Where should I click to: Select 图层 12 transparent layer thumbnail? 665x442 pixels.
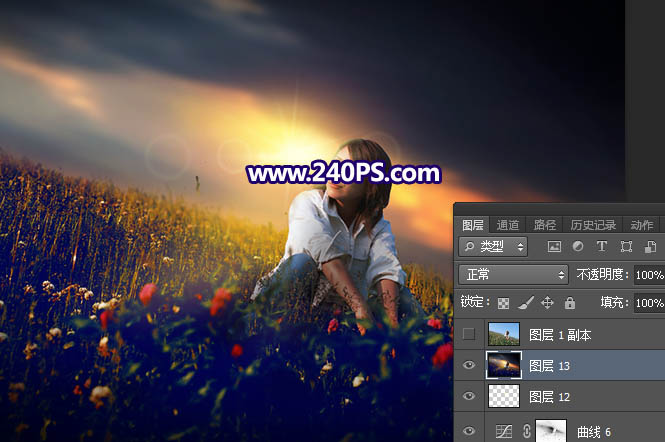(x=504, y=396)
